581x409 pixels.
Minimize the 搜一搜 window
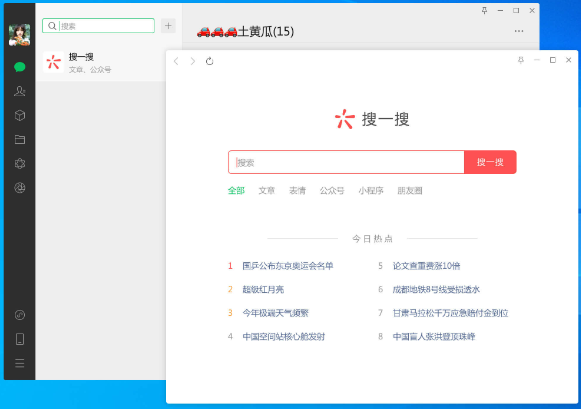[537, 60]
